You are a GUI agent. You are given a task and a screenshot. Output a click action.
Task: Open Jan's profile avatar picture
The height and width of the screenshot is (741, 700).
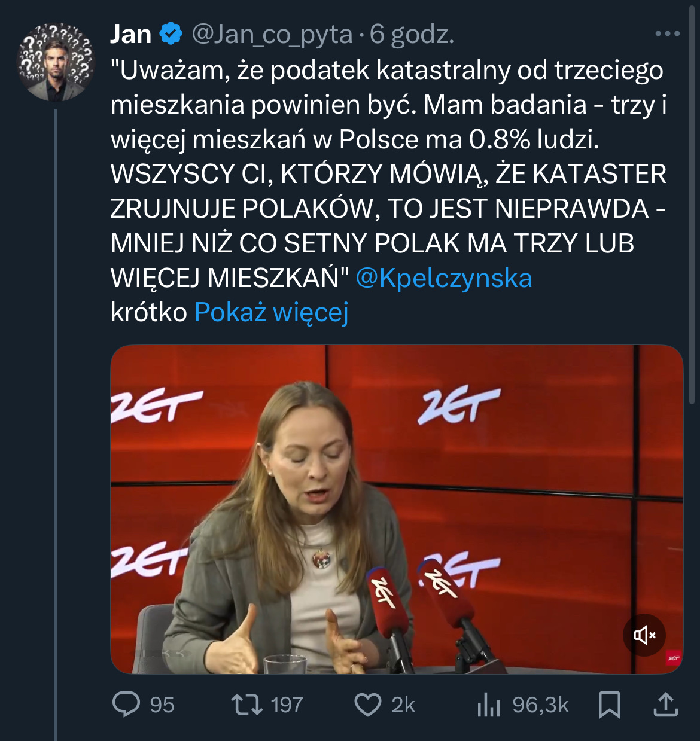[x=56, y=62]
